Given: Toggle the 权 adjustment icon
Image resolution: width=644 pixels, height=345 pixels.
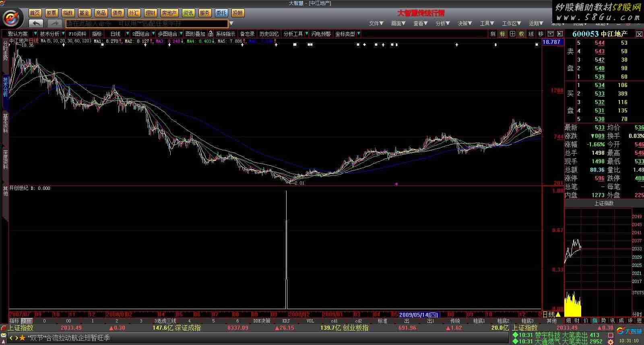Looking at the screenshot, I should (x=522, y=34).
